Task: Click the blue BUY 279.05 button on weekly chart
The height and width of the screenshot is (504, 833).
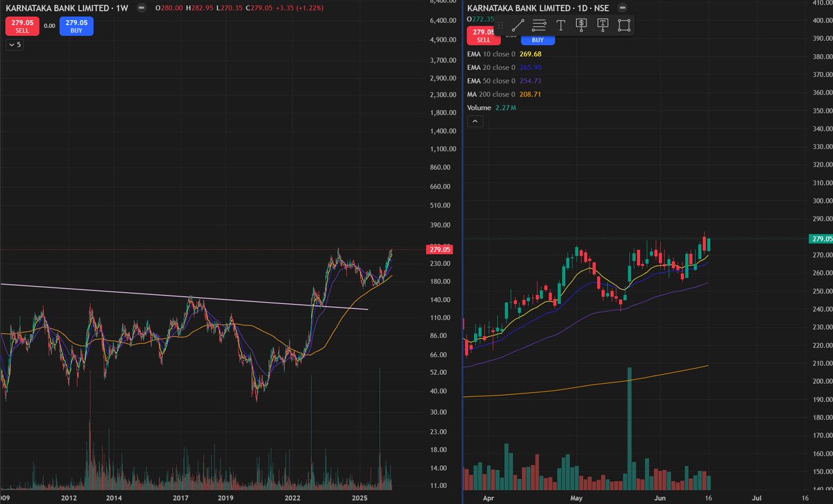Action: click(78, 26)
